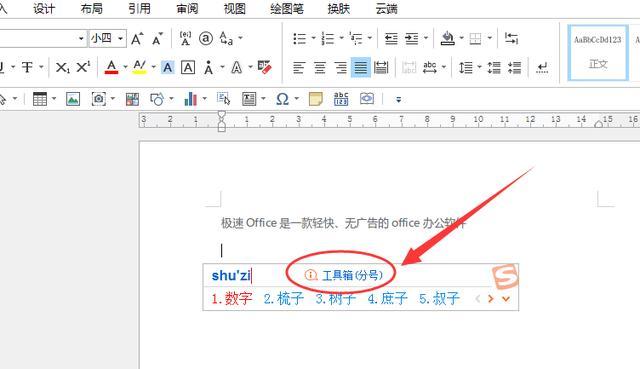640x369 pixels.
Task: Expand the font color dropdown arrow
Action: (125, 67)
